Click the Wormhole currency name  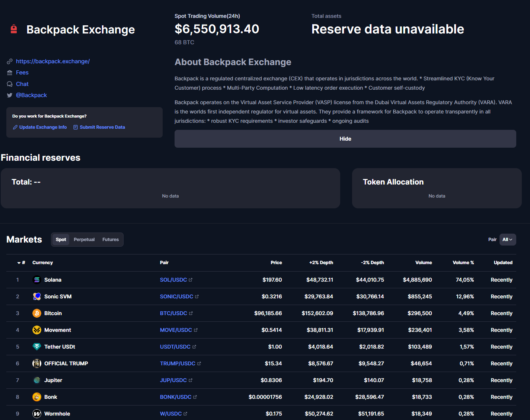[57, 414]
